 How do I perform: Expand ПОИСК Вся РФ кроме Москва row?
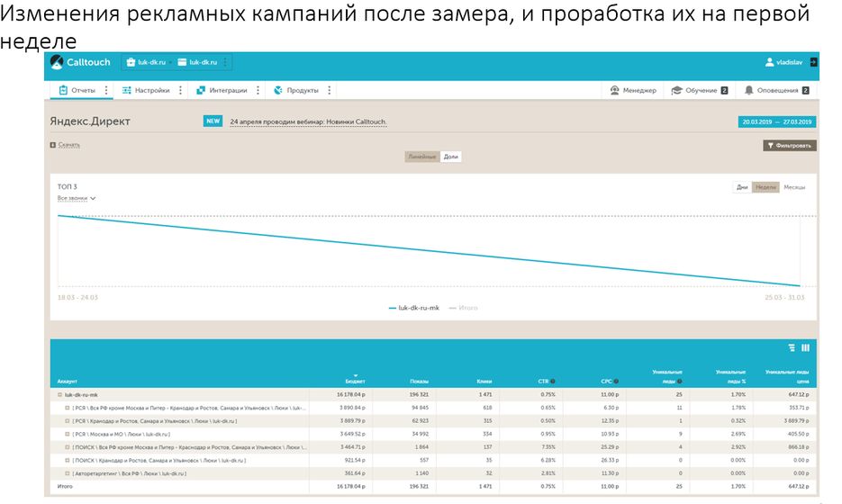click(x=68, y=447)
